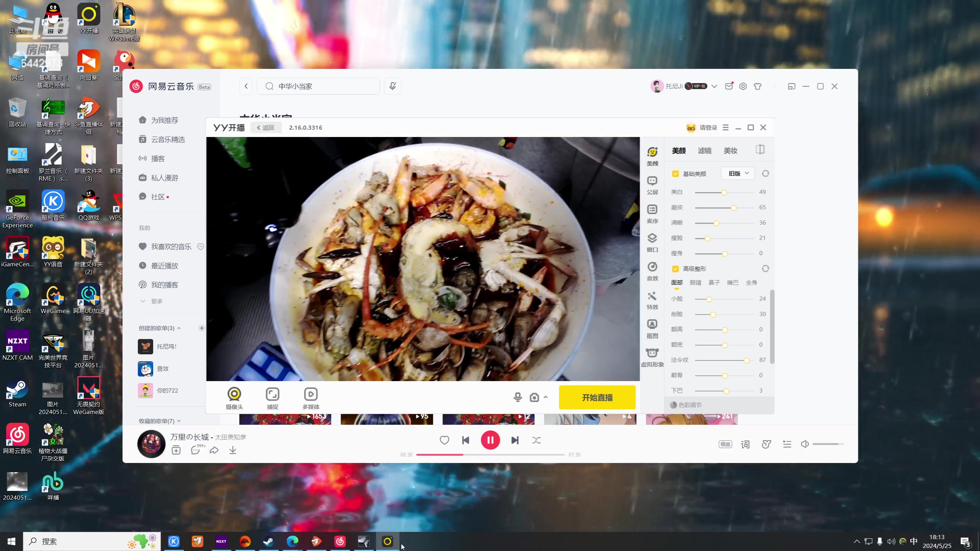980x551 pixels.
Task: Download the current song
Action: tap(233, 450)
